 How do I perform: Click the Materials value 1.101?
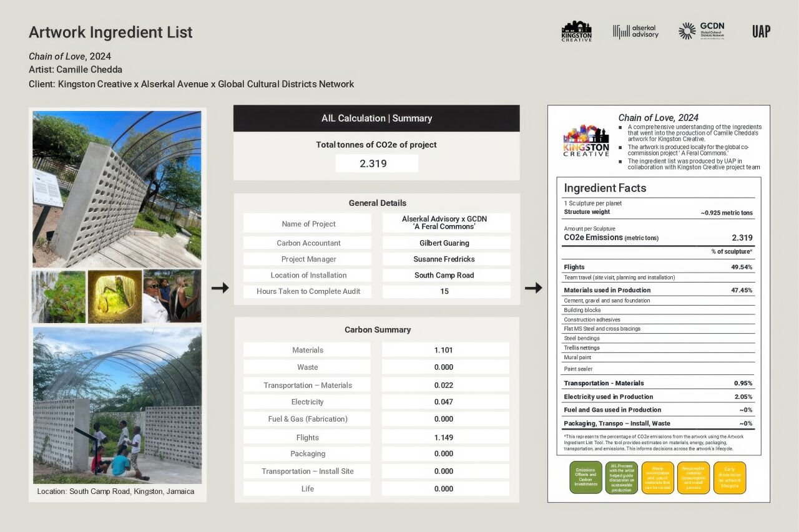click(445, 350)
